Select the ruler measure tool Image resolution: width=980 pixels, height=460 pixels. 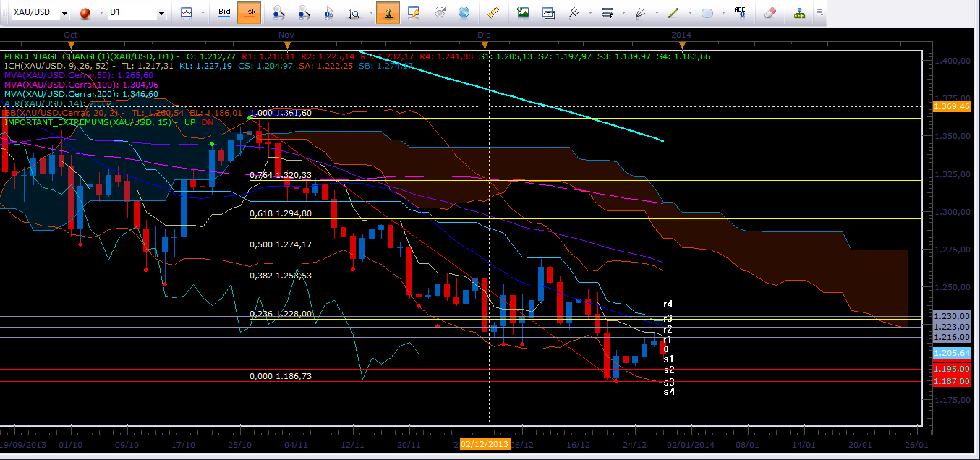point(494,12)
